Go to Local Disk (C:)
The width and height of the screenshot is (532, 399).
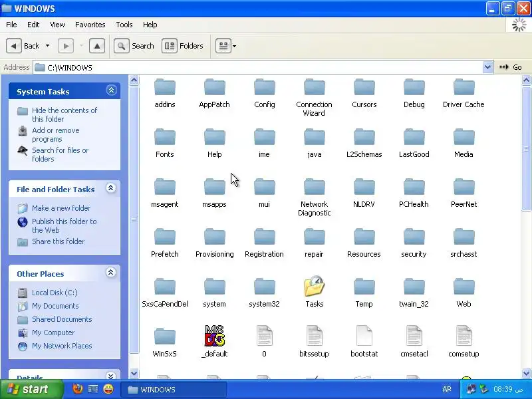point(55,293)
